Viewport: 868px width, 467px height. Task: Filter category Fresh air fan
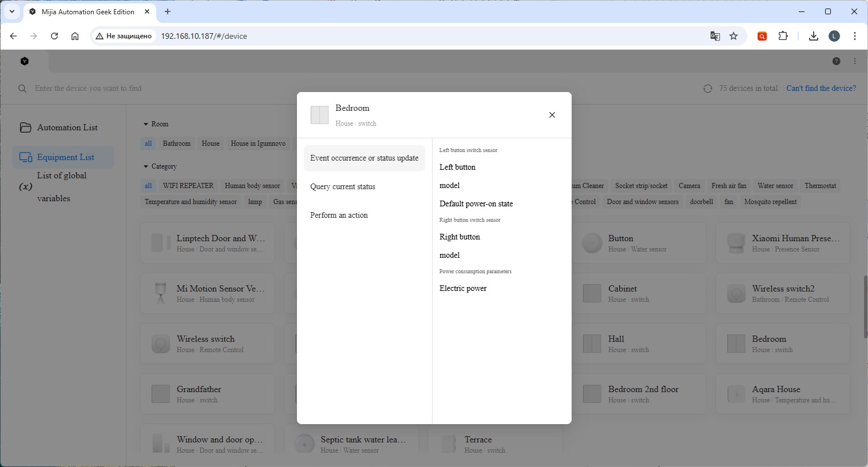click(729, 186)
